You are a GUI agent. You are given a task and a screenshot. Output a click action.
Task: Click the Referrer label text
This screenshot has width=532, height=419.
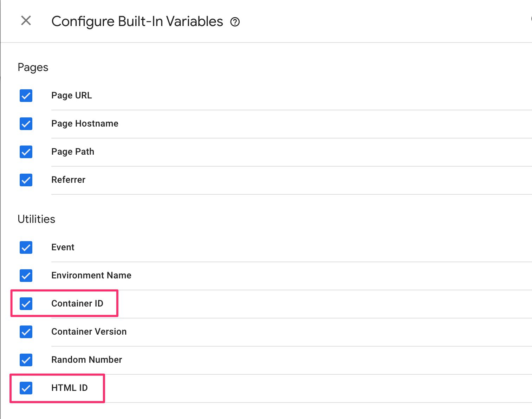click(68, 180)
